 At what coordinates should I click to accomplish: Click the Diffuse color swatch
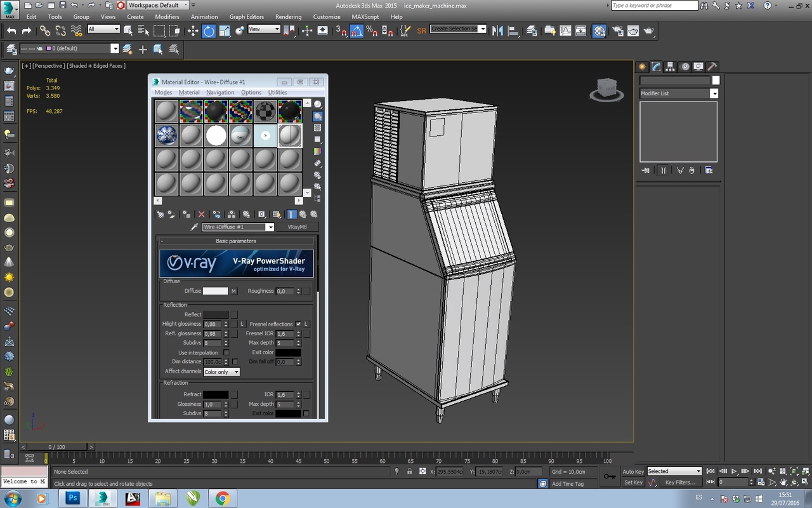[215, 291]
